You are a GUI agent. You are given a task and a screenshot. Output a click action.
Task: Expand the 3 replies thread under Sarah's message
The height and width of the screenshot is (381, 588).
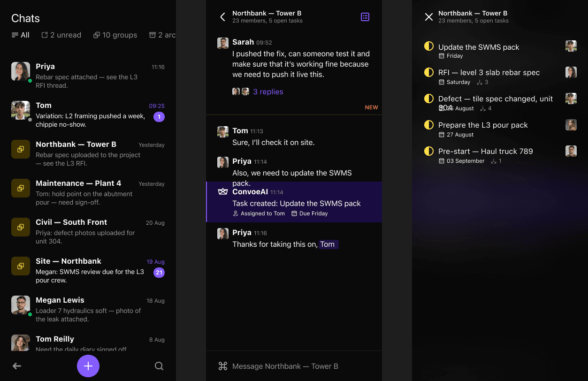tap(268, 92)
